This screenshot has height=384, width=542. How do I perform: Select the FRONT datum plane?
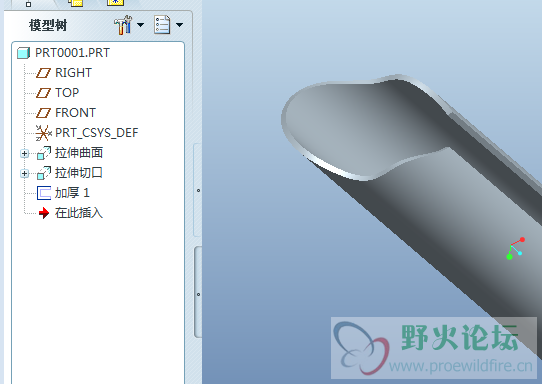point(75,113)
